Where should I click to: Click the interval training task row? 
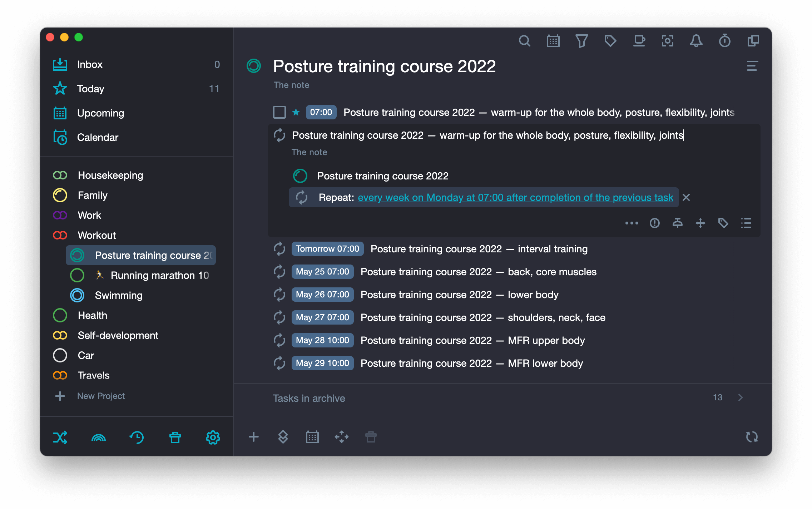coord(479,249)
